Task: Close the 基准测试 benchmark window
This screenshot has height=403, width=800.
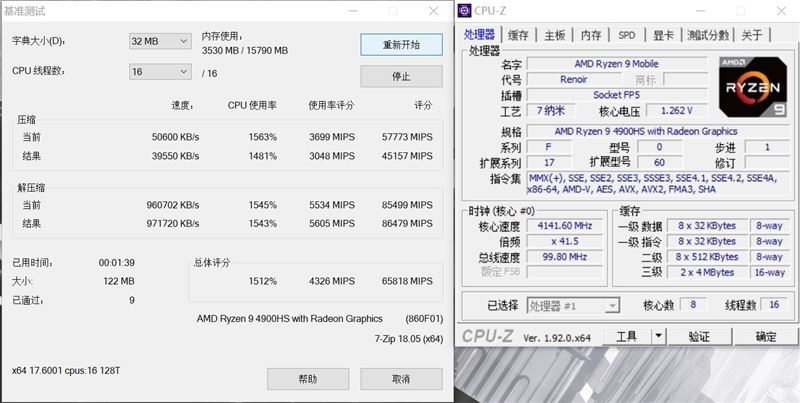Action: coord(433,11)
